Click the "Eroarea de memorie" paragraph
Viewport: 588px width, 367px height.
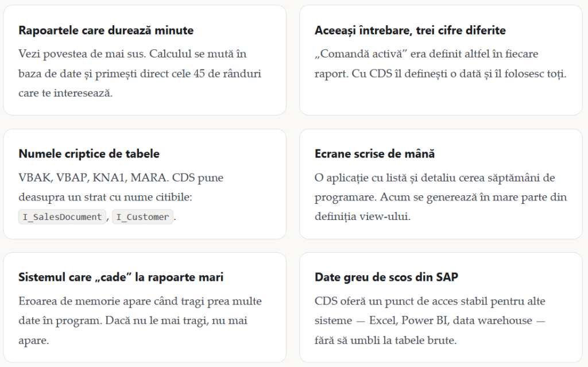pos(140,320)
